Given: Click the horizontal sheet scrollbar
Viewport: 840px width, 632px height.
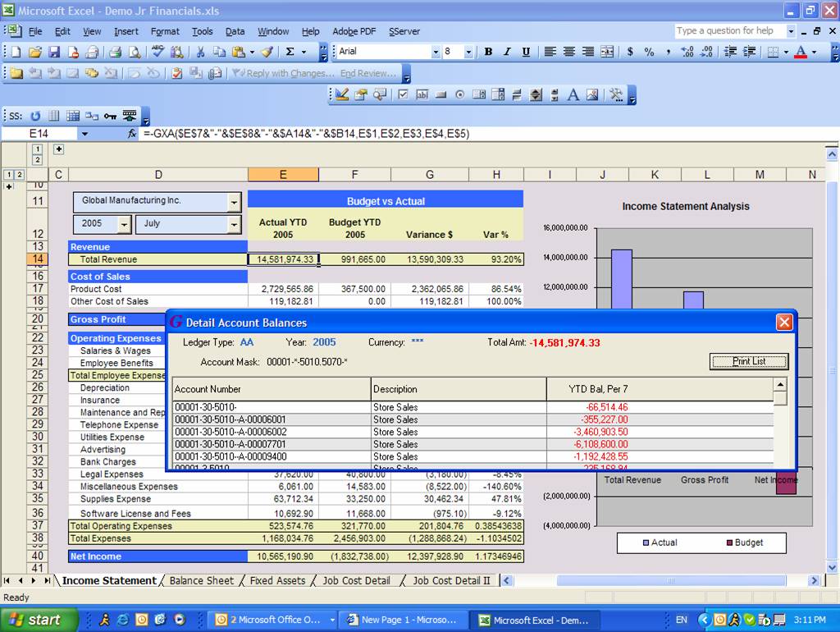Looking at the screenshot, I should pos(669,580).
